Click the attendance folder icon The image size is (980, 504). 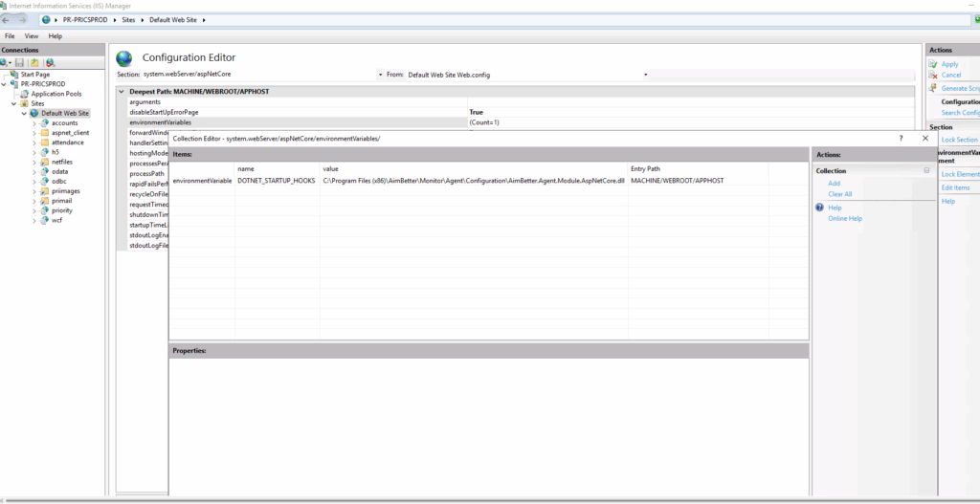pyautogui.click(x=44, y=142)
